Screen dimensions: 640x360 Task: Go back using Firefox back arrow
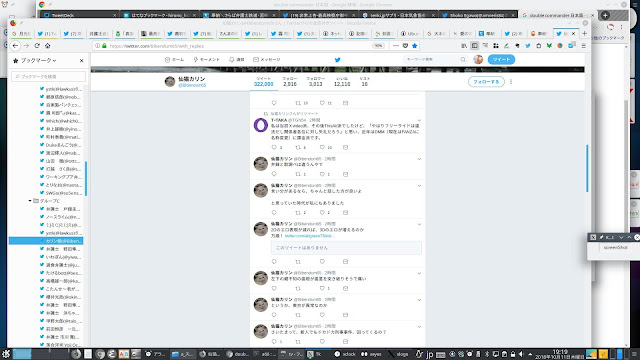(x=16, y=46)
